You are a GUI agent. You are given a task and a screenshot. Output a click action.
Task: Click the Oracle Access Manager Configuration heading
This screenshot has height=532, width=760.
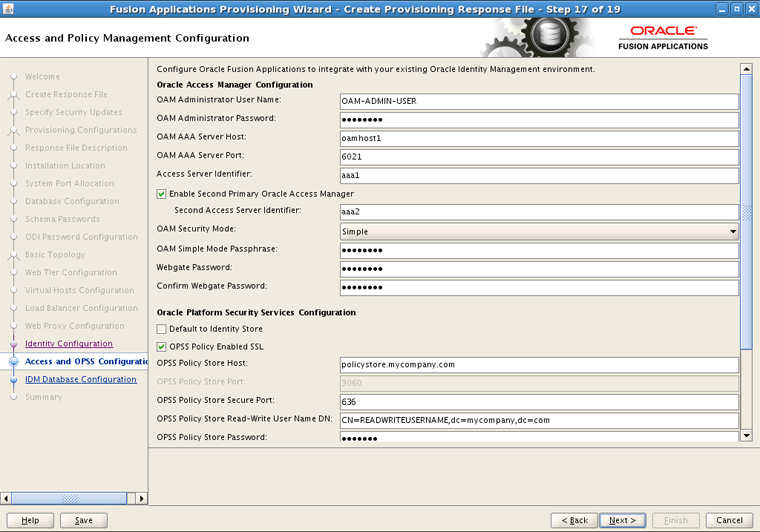click(235, 85)
